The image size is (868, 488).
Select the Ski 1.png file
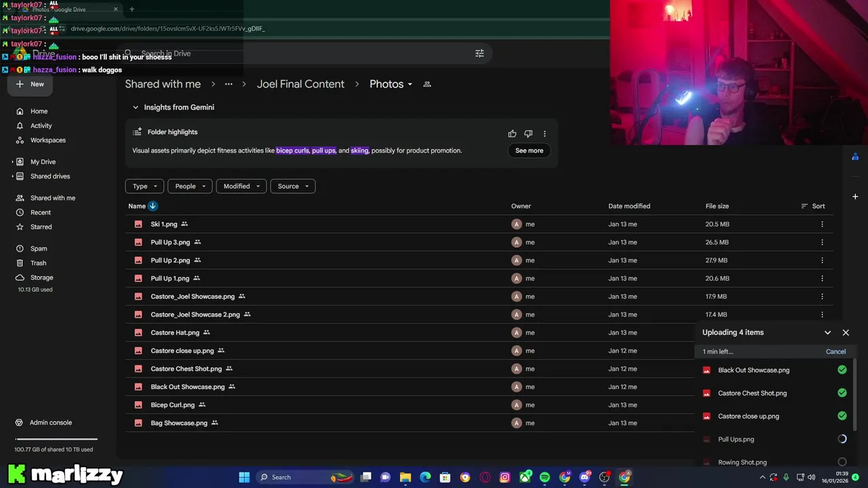[x=478, y=224]
